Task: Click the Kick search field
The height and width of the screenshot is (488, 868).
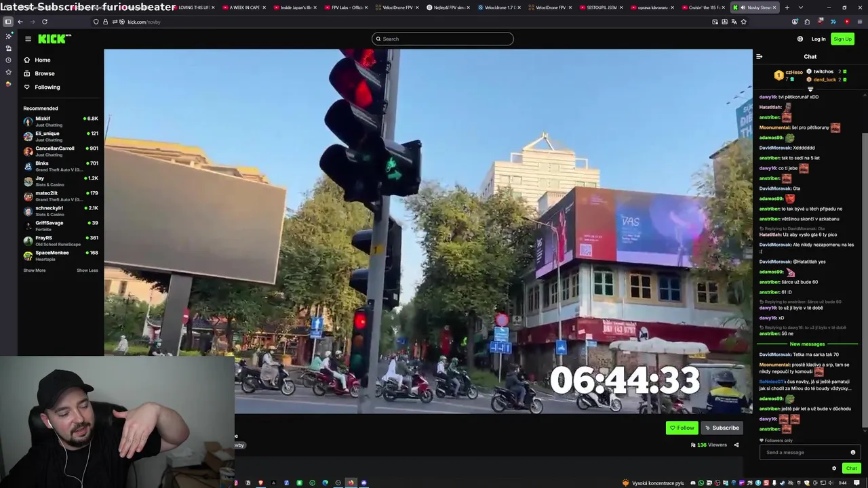Action: pyautogui.click(x=442, y=39)
